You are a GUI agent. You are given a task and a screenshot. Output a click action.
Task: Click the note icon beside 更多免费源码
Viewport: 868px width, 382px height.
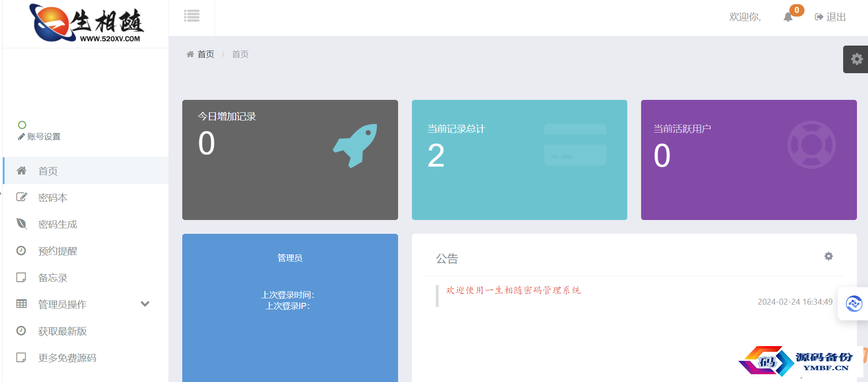pyautogui.click(x=21, y=357)
